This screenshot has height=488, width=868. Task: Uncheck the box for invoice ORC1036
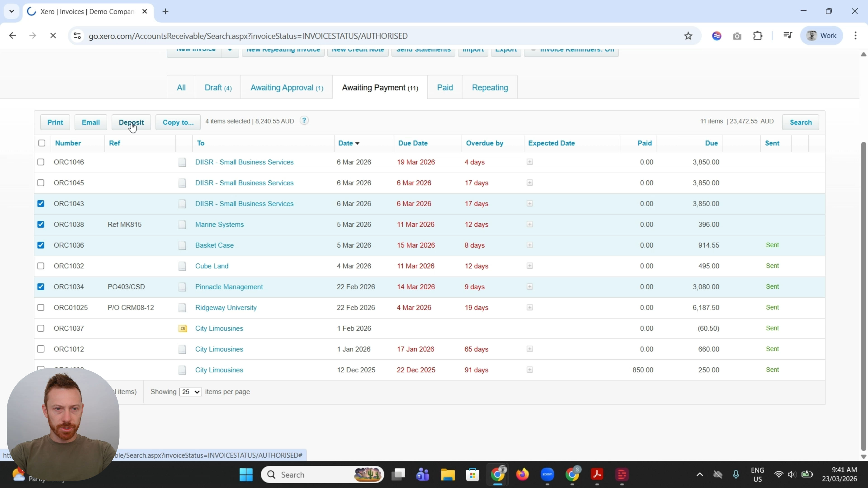(x=41, y=245)
